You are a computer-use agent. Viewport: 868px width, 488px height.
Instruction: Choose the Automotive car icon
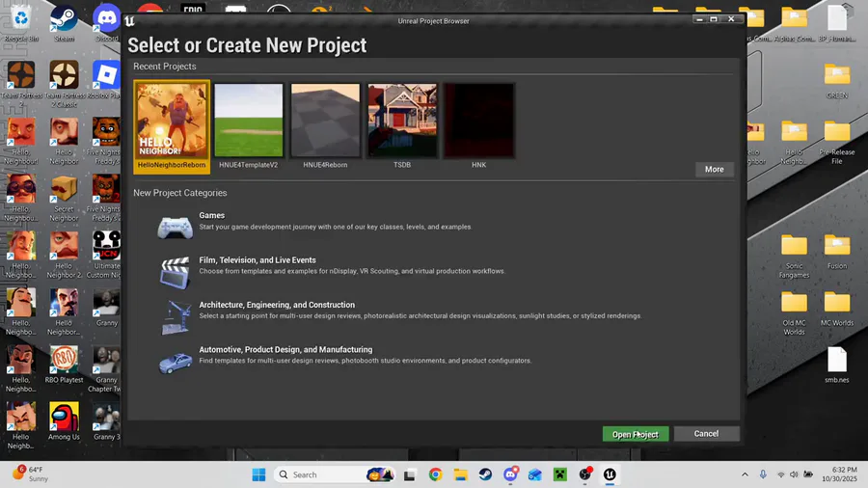point(176,363)
